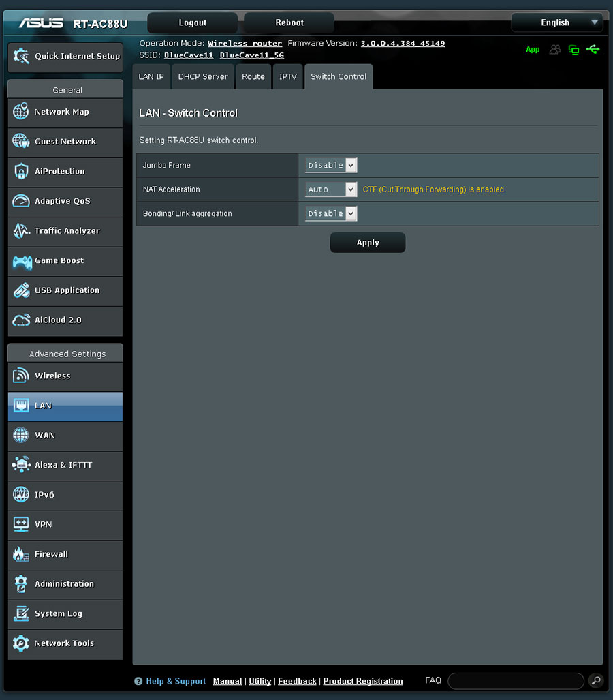Click the client users status icon

(x=555, y=49)
